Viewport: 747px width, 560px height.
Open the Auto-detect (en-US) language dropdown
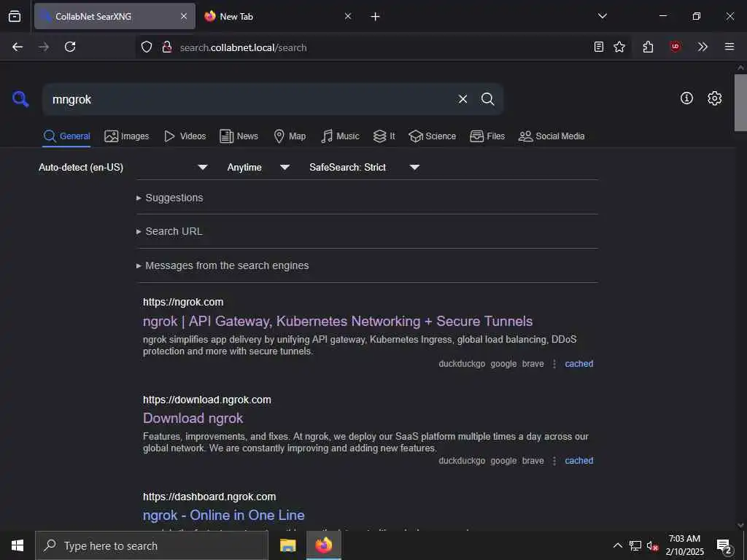pyautogui.click(x=123, y=167)
